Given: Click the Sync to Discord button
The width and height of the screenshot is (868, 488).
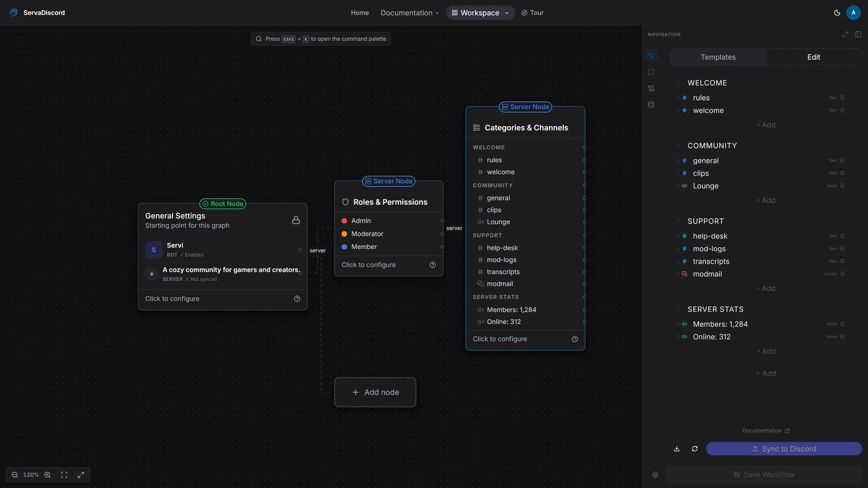Looking at the screenshot, I should 784,449.
